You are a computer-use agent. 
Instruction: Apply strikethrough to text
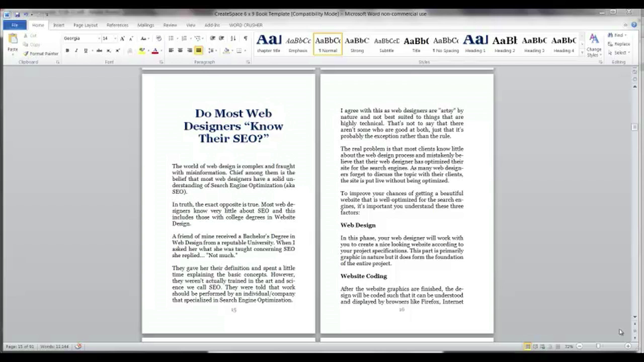pyautogui.click(x=99, y=50)
